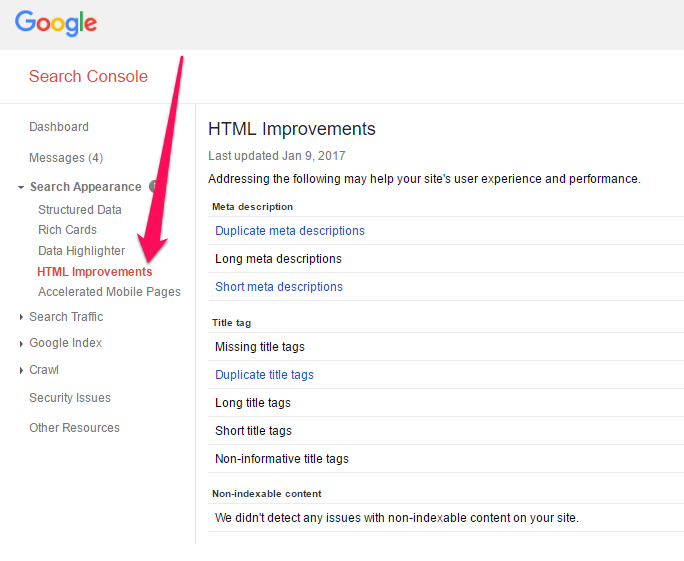Click the Non-indexable content section header

(267, 494)
